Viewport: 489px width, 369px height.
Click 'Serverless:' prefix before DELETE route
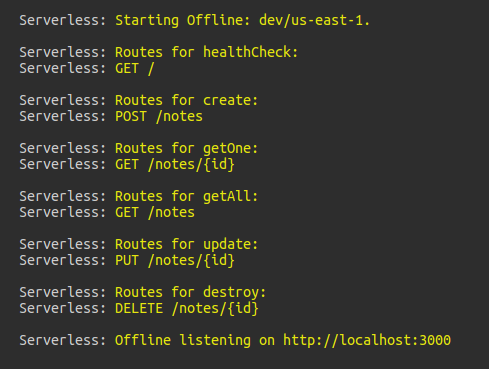coord(63,308)
